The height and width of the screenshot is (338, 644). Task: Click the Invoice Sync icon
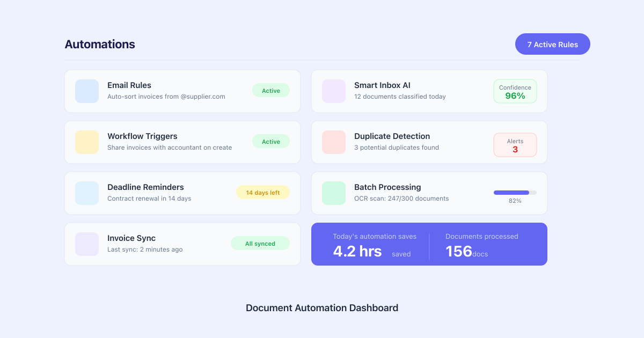click(86, 244)
